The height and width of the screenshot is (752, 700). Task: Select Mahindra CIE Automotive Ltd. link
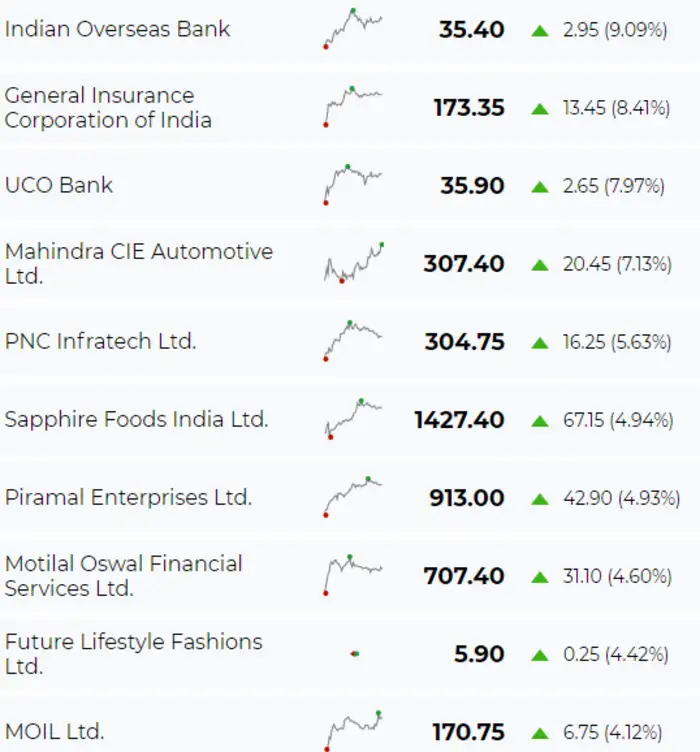[x=138, y=264]
